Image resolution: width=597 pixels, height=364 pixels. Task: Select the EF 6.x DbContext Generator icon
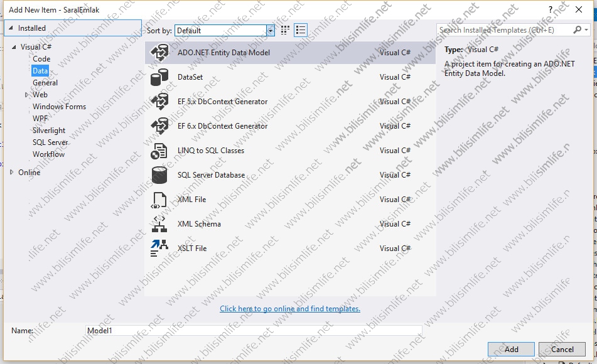tap(159, 126)
